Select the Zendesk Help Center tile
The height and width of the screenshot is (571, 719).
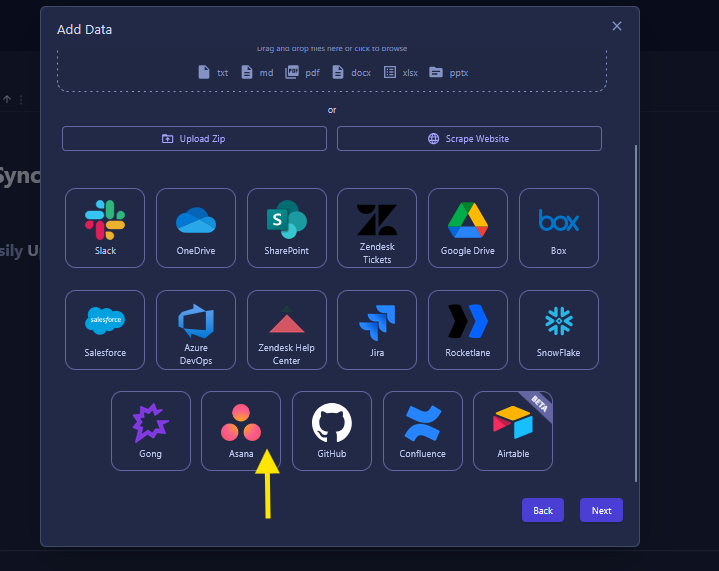pyautogui.click(x=287, y=330)
